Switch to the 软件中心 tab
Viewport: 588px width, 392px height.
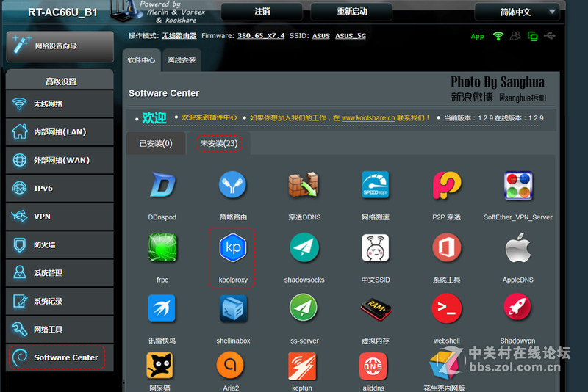[141, 60]
